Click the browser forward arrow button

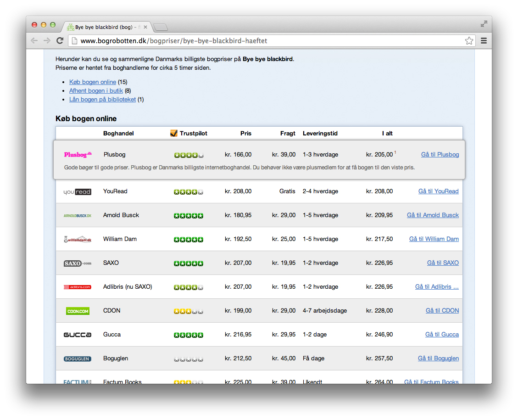[47, 41]
